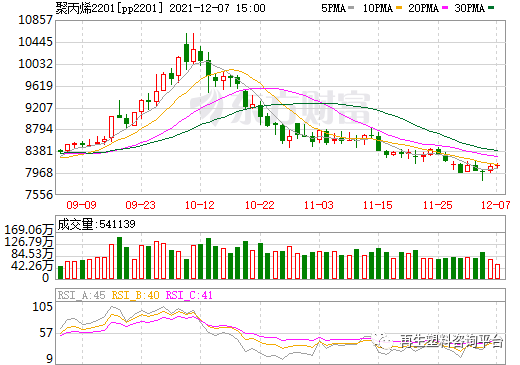Click the 5PMA gray legend marker
Viewport: 520px width, 365px height.
[x=351, y=8]
